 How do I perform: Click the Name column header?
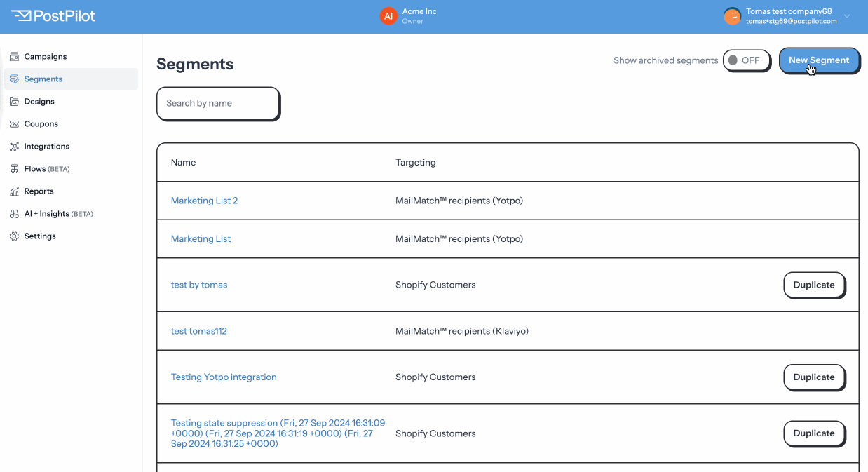tap(184, 162)
